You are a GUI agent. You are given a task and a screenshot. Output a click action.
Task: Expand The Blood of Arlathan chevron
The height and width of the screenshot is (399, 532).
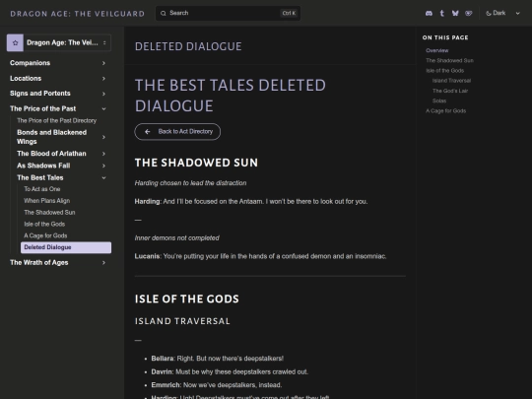pyautogui.click(x=103, y=154)
